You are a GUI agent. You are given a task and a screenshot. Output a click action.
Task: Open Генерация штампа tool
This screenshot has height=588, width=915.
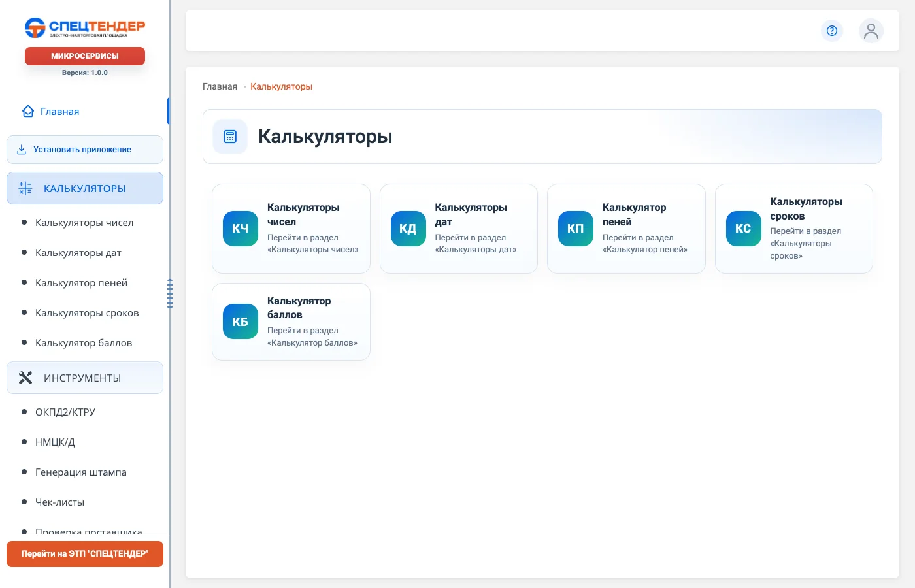pyautogui.click(x=81, y=472)
